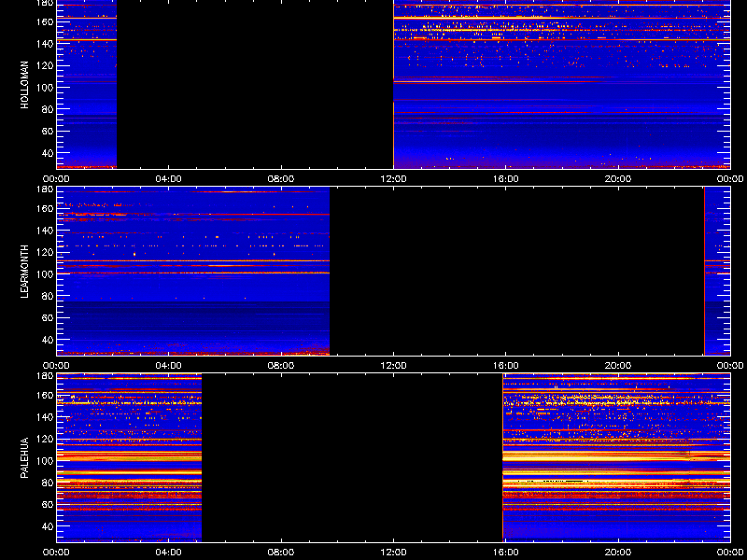Pick the 60 frequency tick on Palehua axis

[x=48, y=505]
